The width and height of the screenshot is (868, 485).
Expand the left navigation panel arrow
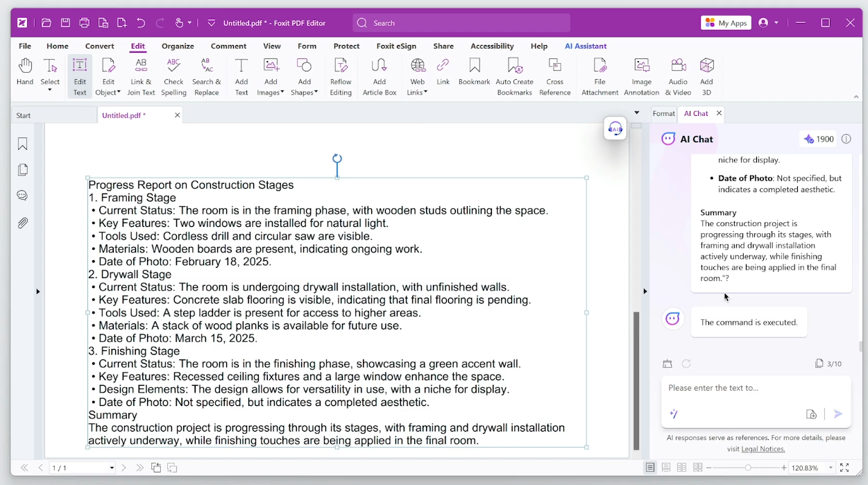click(x=37, y=291)
